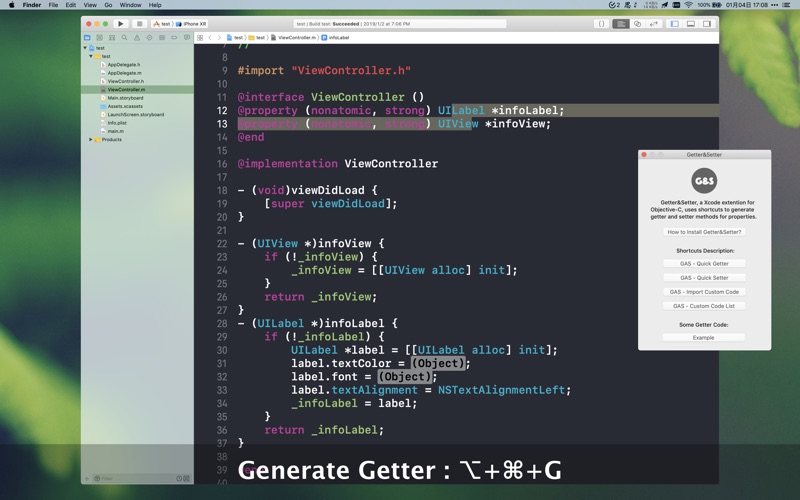Click the Build Succeeded activity status
This screenshot has height=500, width=800.
tap(400, 23)
